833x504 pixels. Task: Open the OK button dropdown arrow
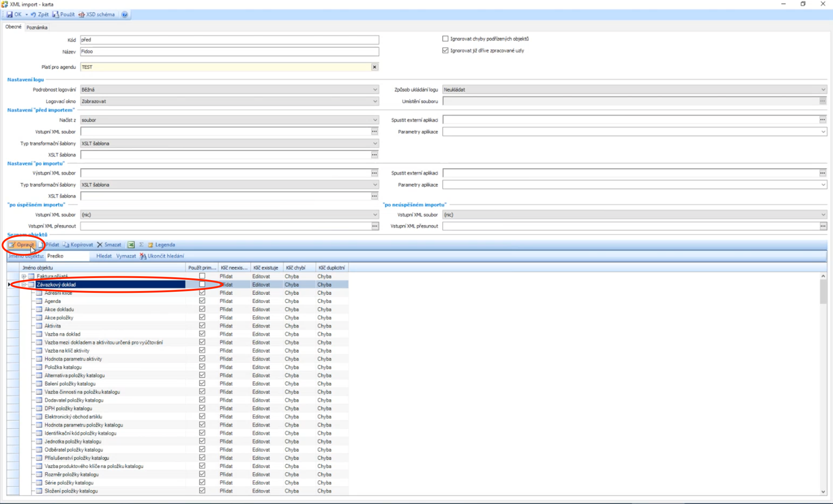(x=26, y=14)
